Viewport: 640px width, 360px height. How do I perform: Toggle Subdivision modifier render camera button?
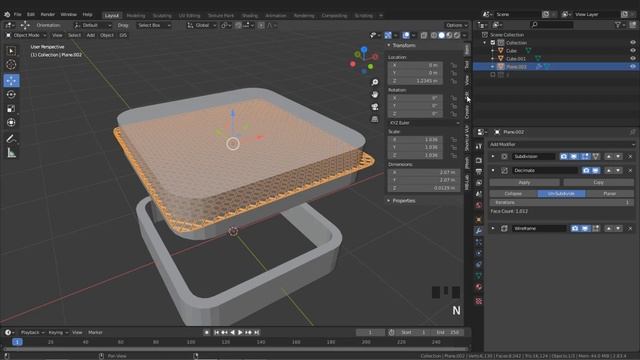pos(564,156)
